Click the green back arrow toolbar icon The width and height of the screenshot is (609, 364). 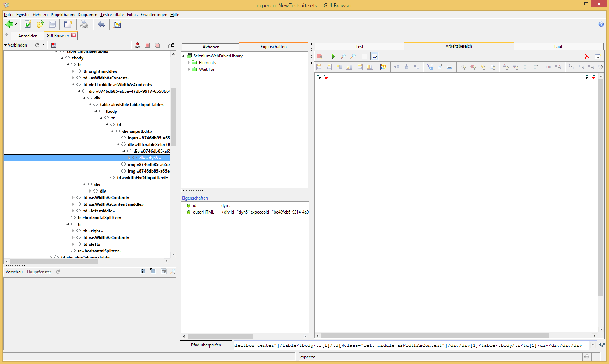point(9,24)
